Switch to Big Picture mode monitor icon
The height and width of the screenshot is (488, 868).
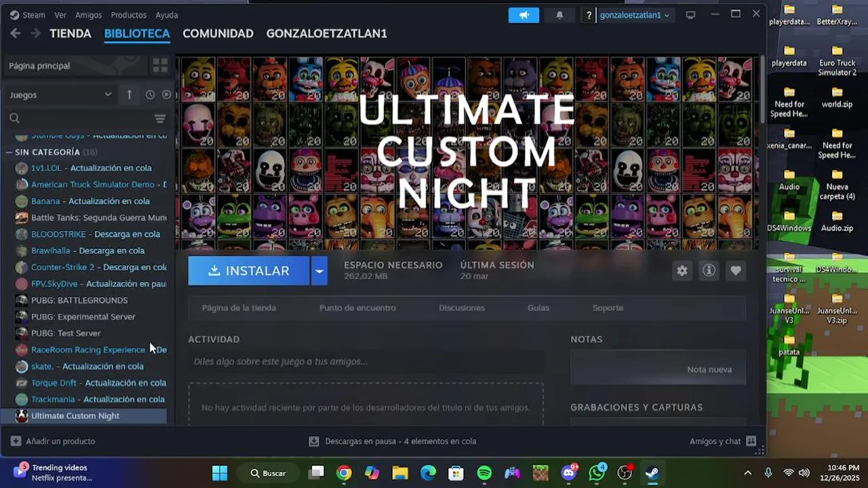tap(690, 15)
